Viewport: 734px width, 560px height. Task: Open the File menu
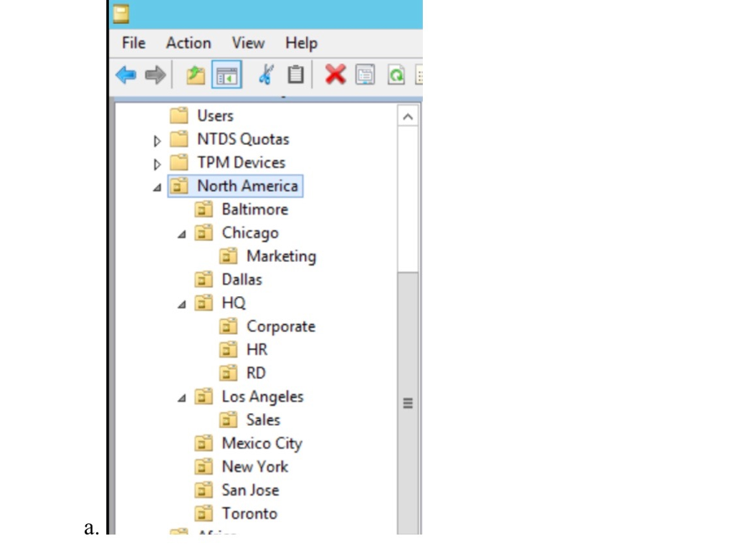tap(133, 42)
